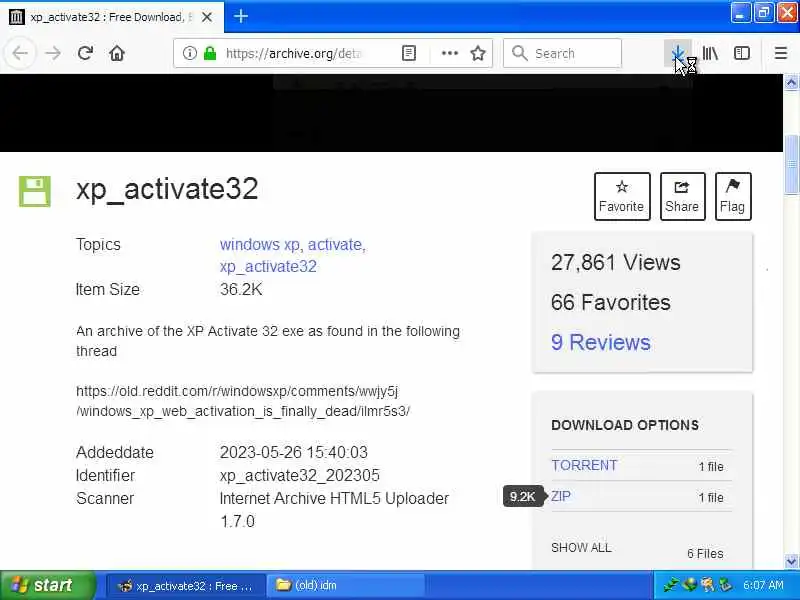Select the xp_activate32 browser tab

point(112,17)
